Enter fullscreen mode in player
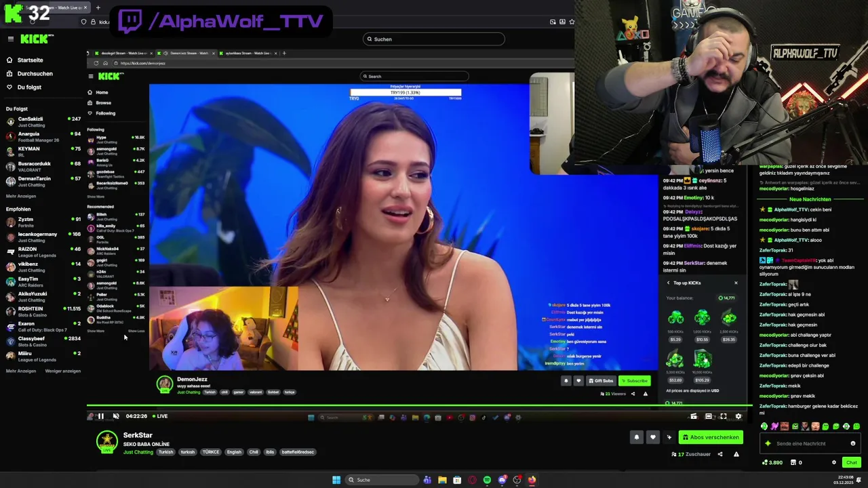Image resolution: width=868 pixels, height=488 pixels. click(724, 417)
